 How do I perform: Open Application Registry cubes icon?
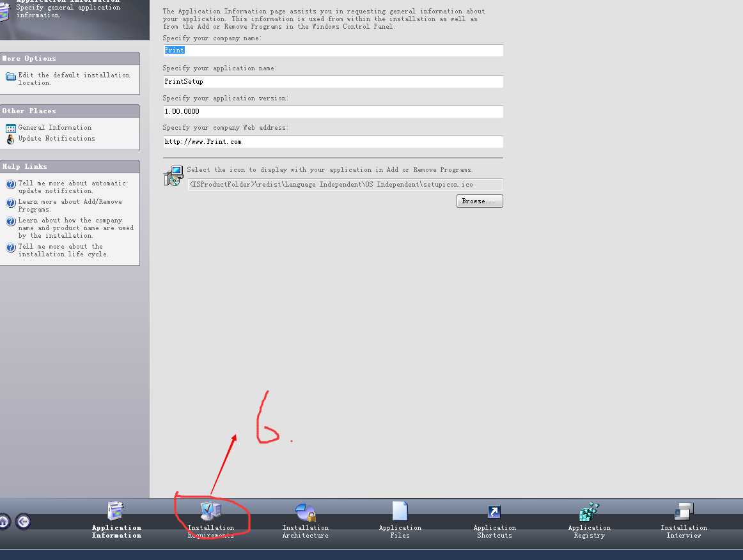point(589,511)
